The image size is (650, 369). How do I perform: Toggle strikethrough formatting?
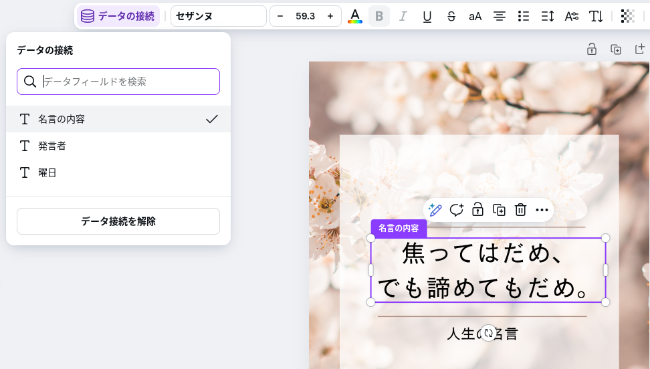point(451,16)
